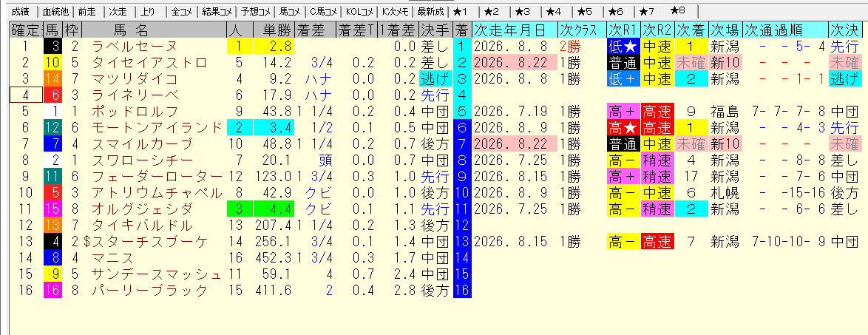Screen dimensions: 868x335
Task: Click the 次通過順 column header
Action: click(785, 30)
